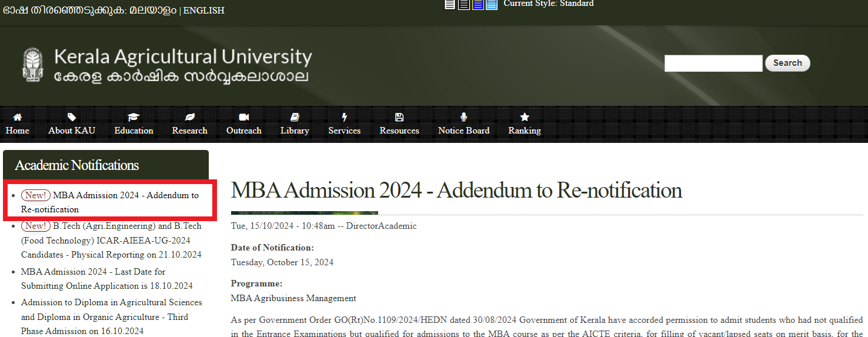The image size is (868, 337).
Task: Open MBA Admission 2024 Addendum to Re-notification link
Action: [110, 202]
